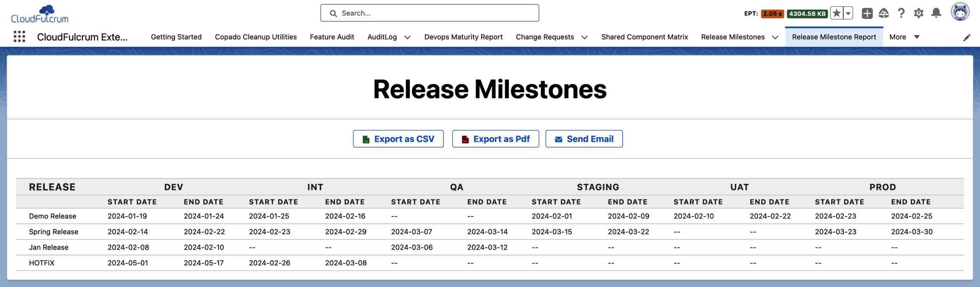This screenshot has height=287, width=980.
Task: Open the Feature Audit tab
Action: click(332, 37)
